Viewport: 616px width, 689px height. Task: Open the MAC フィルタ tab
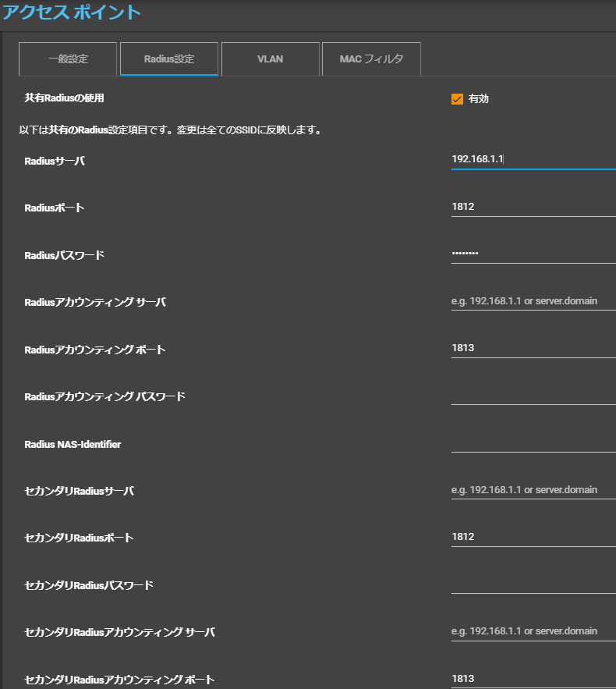point(371,59)
